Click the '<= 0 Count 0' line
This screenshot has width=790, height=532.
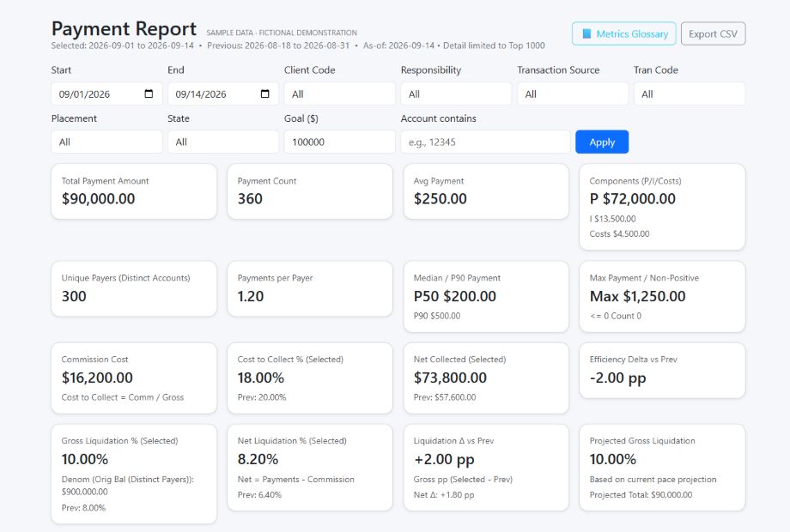click(x=615, y=316)
